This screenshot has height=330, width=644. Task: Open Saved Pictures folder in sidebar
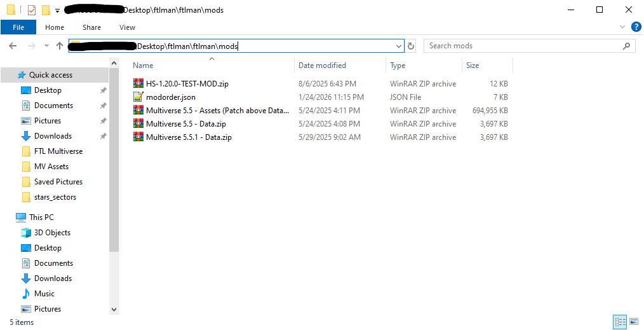click(51, 182)
